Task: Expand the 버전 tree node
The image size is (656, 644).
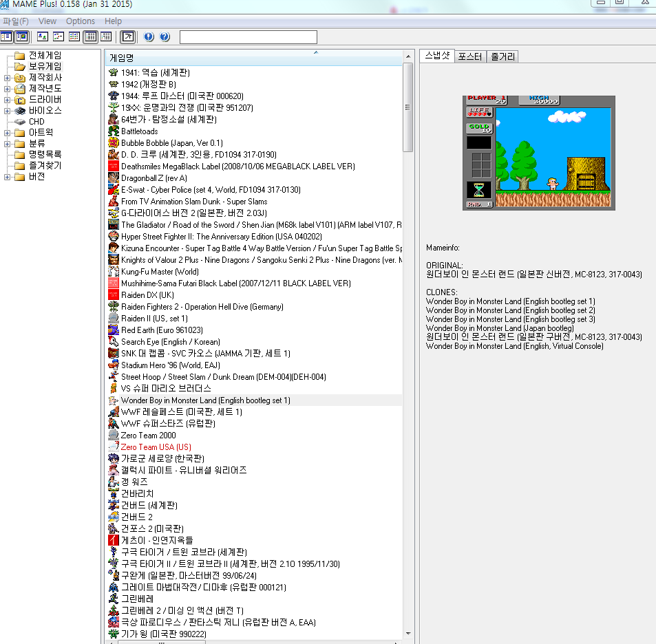Action: click(7, 177)
